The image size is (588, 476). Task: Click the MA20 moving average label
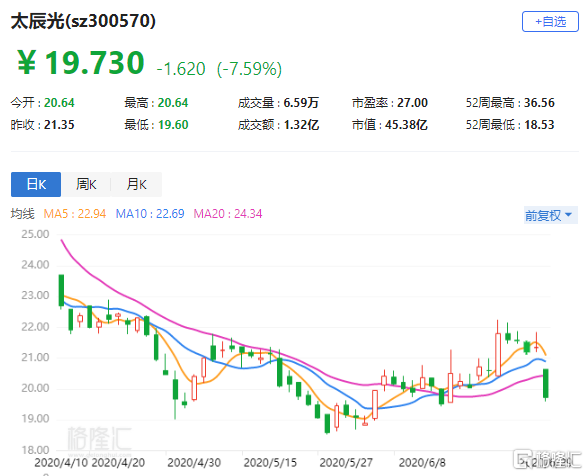228,214
